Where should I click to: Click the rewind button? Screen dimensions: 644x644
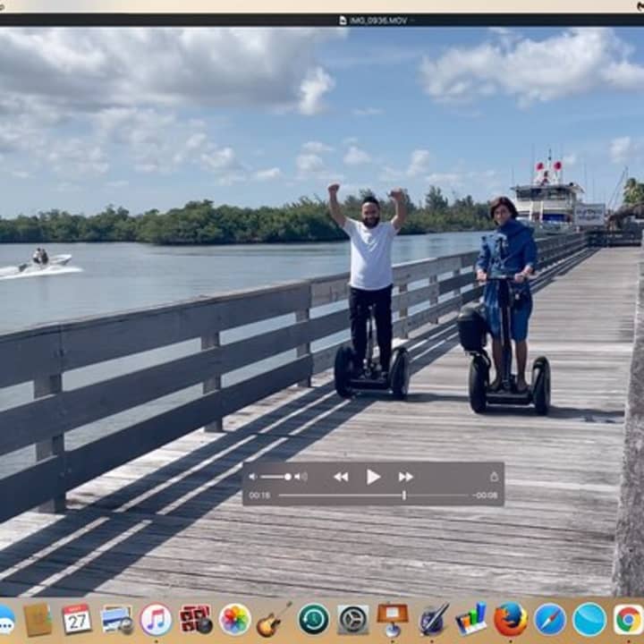[341, 477]
